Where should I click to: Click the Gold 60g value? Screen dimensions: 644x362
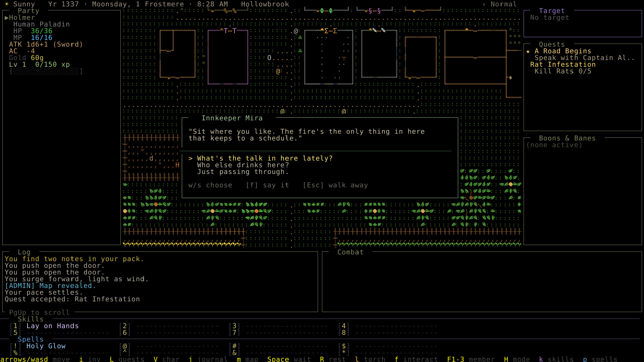37,58
